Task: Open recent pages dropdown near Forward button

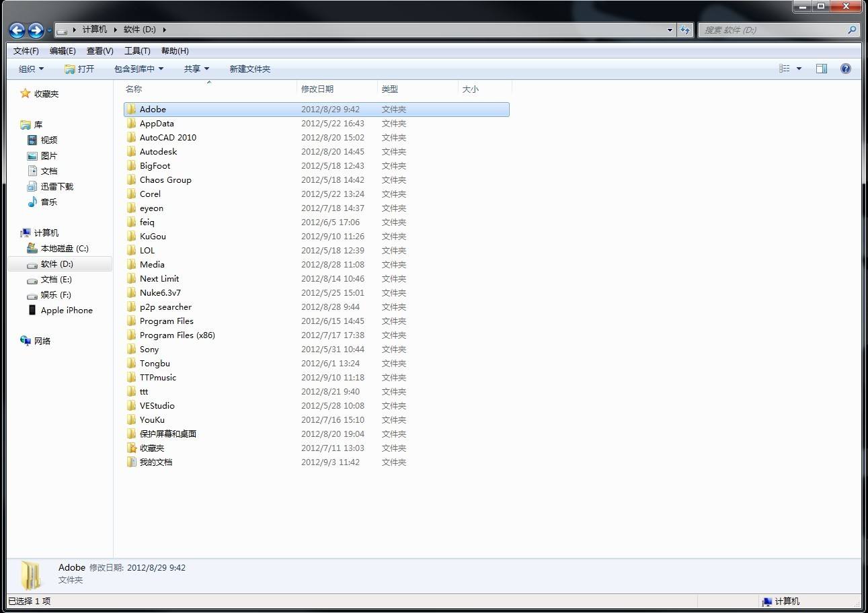Action: click(x=49, y=30)
